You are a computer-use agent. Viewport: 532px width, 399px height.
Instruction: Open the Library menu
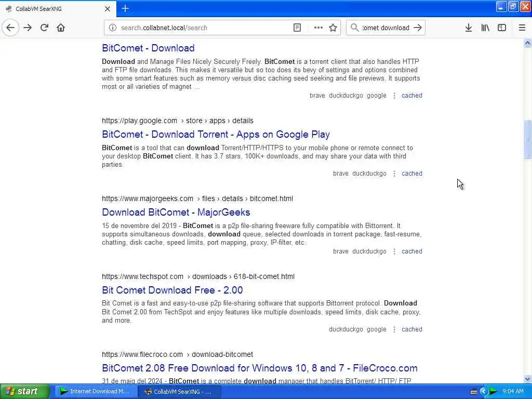(485, 28)
